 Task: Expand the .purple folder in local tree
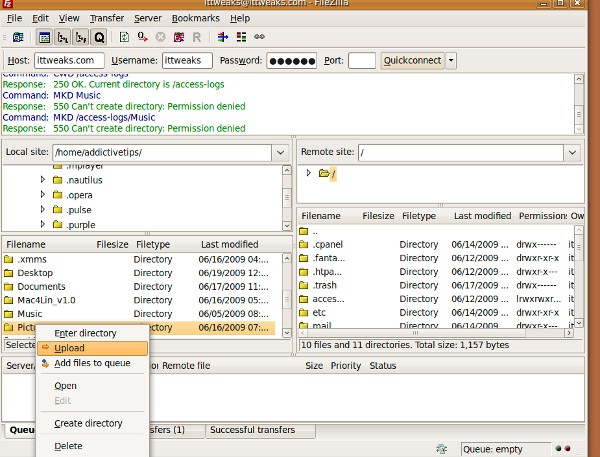[43, 224]
